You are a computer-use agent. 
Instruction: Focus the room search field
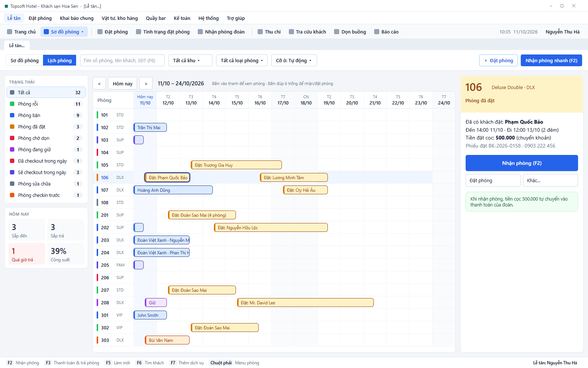coord(122,60)
